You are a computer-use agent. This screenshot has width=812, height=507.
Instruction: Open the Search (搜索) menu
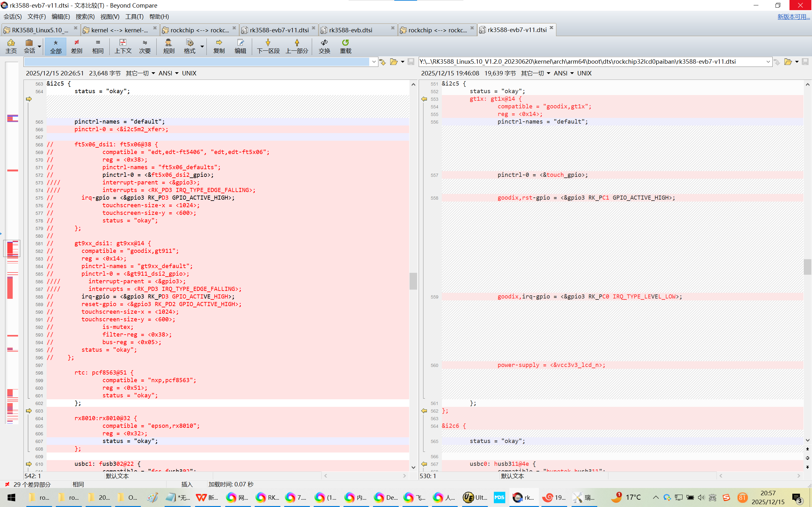[x=85, y=16]
